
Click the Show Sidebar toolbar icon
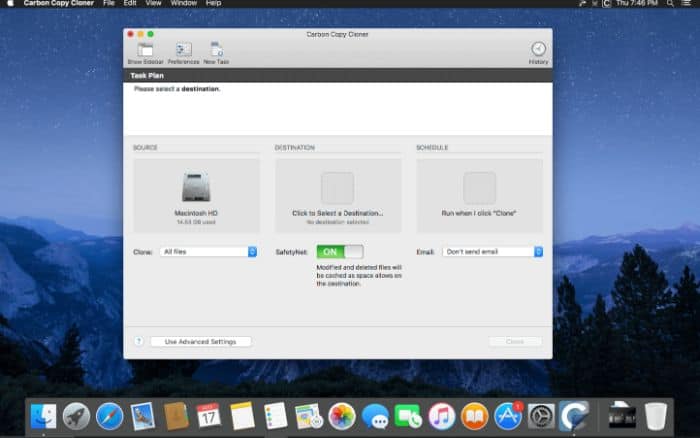pos(145,53)
